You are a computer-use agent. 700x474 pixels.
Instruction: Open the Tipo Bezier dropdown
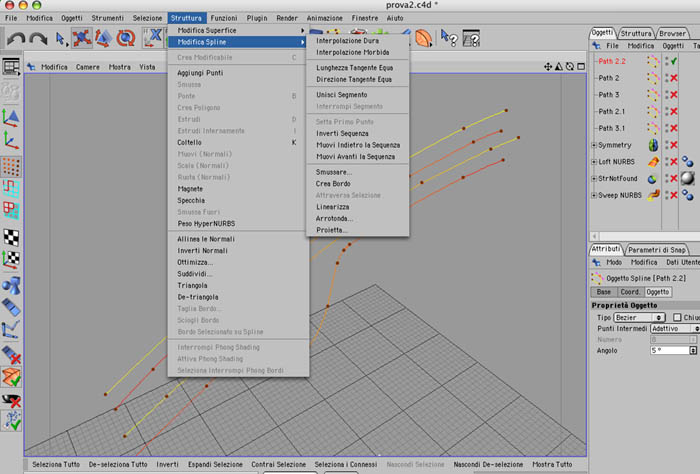click(x=639, y=317)
